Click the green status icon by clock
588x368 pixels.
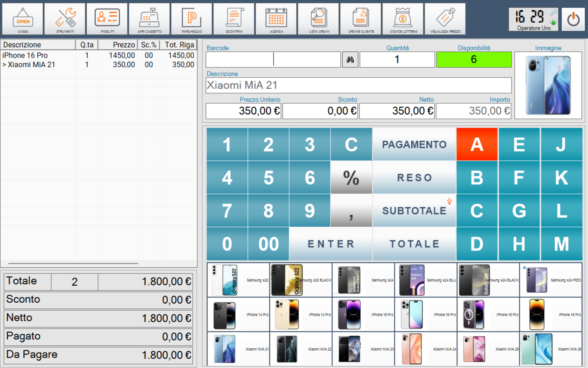(553, 22)
